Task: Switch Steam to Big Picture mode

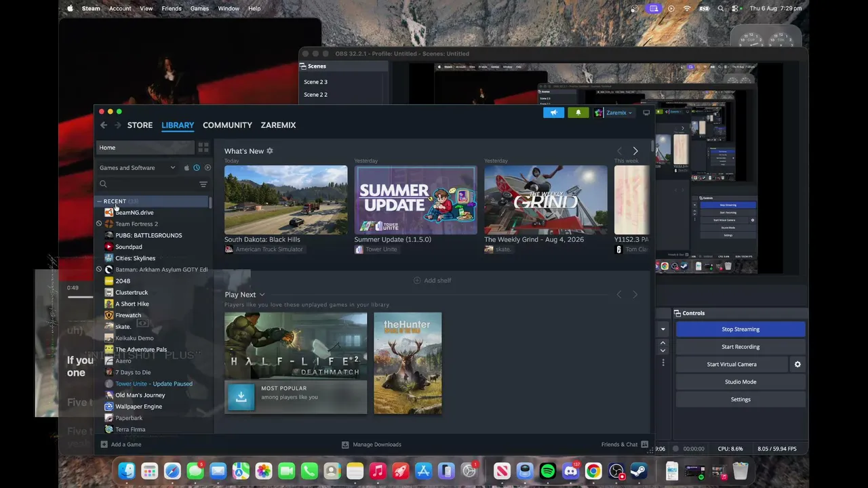Action: (x=646, y=113)
